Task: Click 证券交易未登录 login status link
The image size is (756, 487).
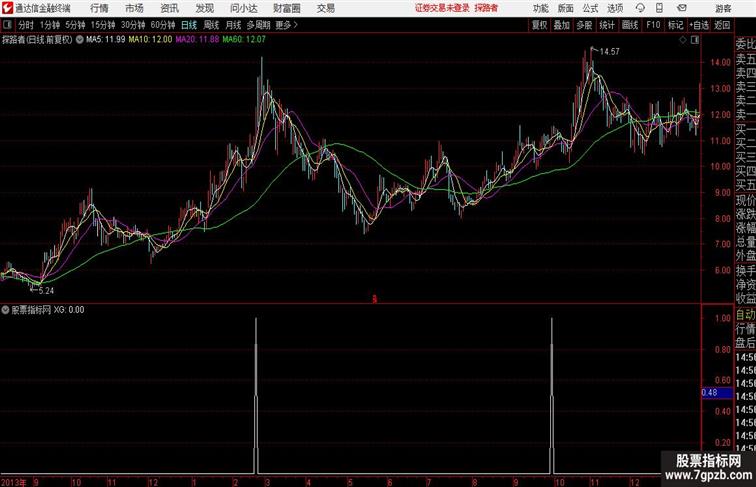Action: pos(442,8)
